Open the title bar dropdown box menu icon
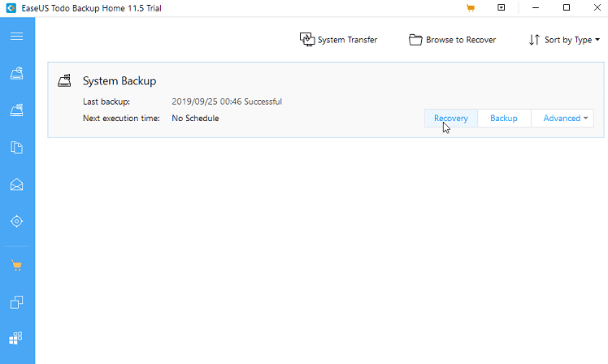This screenshot has width=608, height=364. point(502,7)
